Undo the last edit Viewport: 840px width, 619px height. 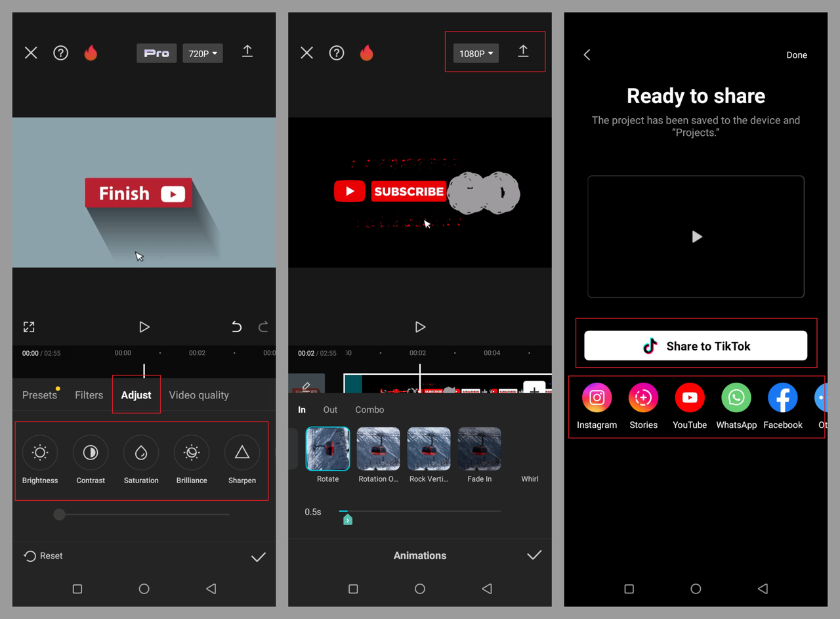pos(236,326)
